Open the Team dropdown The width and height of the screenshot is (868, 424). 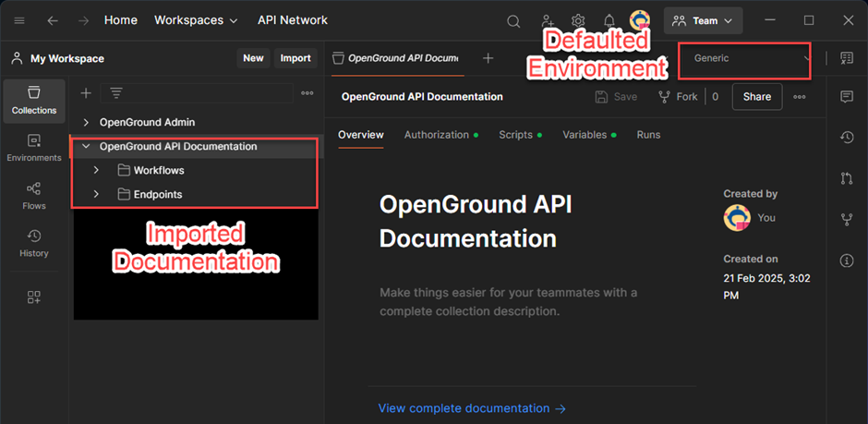703,20
